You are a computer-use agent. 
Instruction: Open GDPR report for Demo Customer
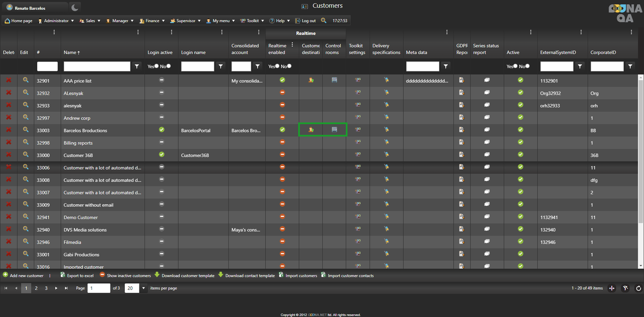pos(461,217)
